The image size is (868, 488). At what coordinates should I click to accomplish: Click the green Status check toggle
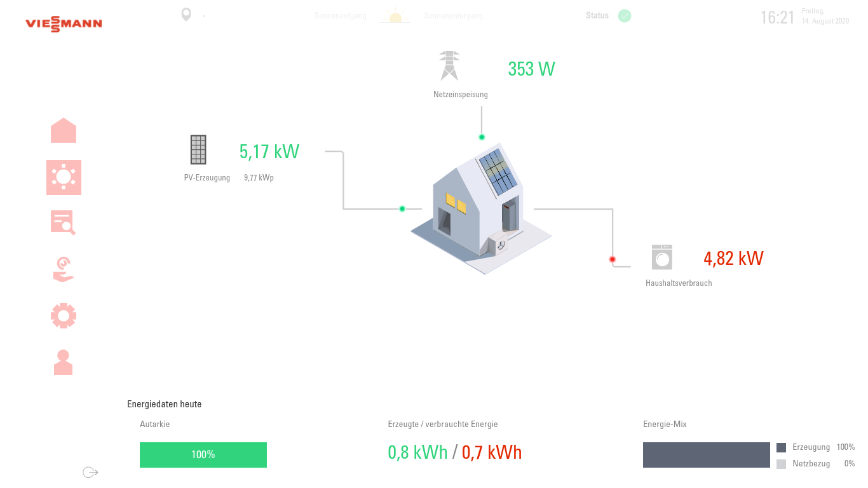click(x=624, y=15)
